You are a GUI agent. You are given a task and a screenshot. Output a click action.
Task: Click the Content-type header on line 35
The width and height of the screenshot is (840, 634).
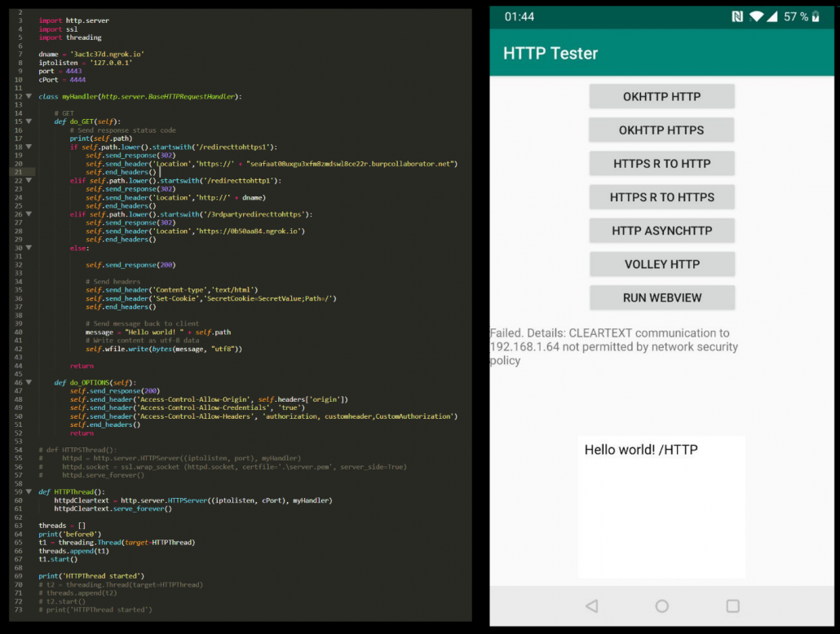[x=172, y=289]
